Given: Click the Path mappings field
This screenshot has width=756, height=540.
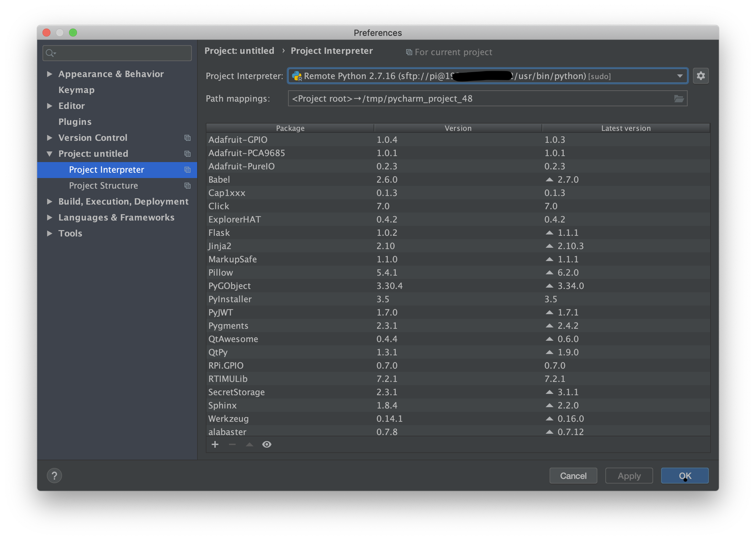Looking at the screenshot, I should [x=487, y=98].
